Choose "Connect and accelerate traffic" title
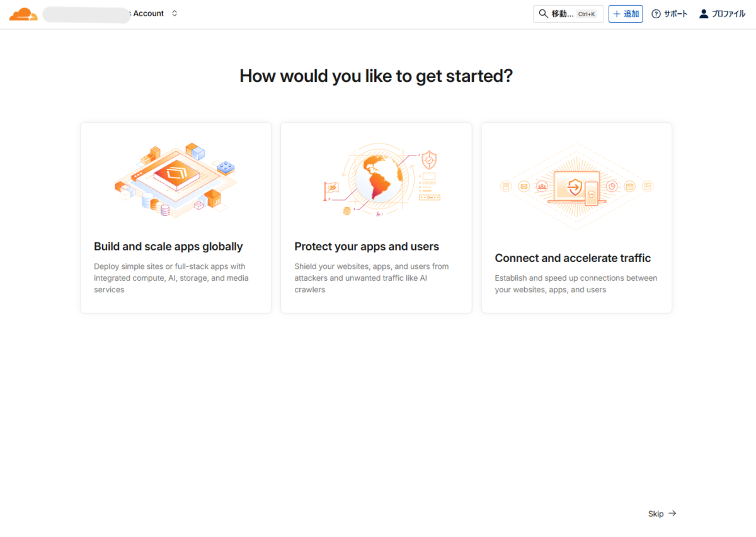Screen dimensions: 756x537 (573, 258)
